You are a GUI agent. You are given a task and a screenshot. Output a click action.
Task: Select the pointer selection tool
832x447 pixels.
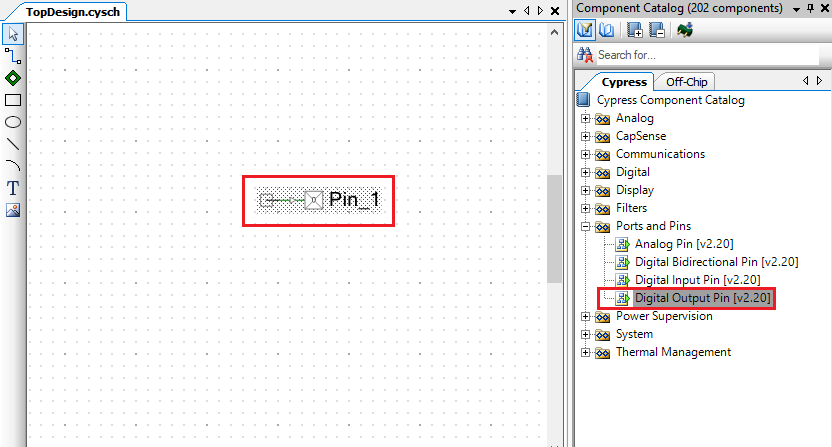13,34
